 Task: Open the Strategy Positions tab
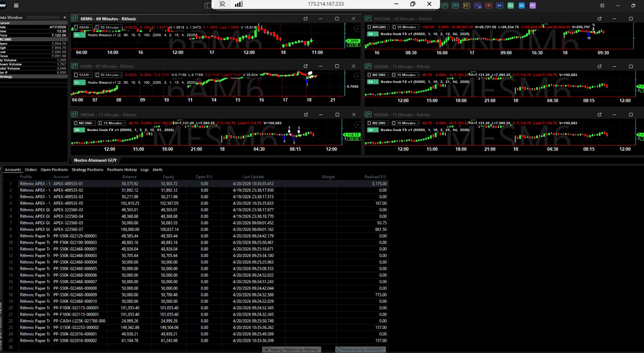coord(87,170)
